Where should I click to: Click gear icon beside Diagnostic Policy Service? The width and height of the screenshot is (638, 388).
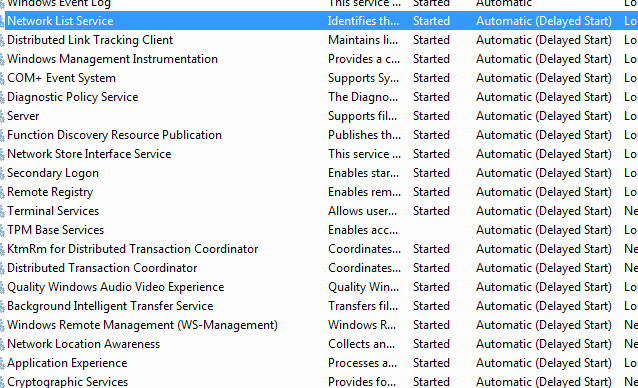(2, 98)
